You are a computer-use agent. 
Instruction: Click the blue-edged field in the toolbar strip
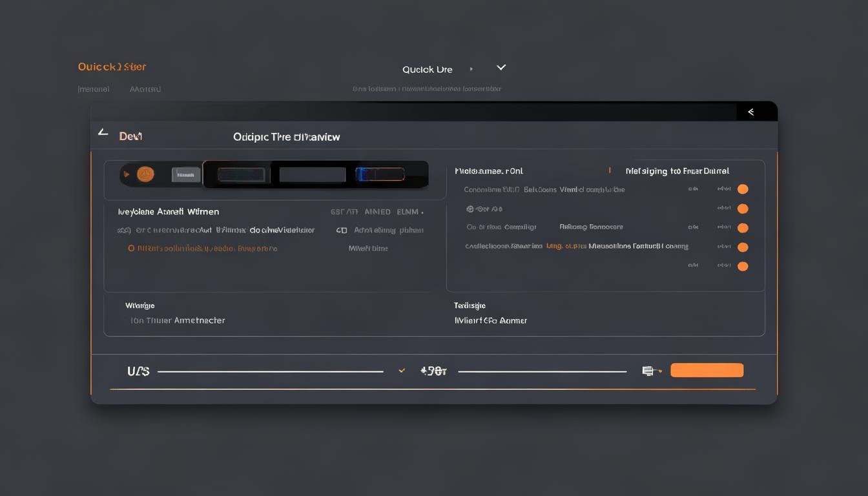380,174
